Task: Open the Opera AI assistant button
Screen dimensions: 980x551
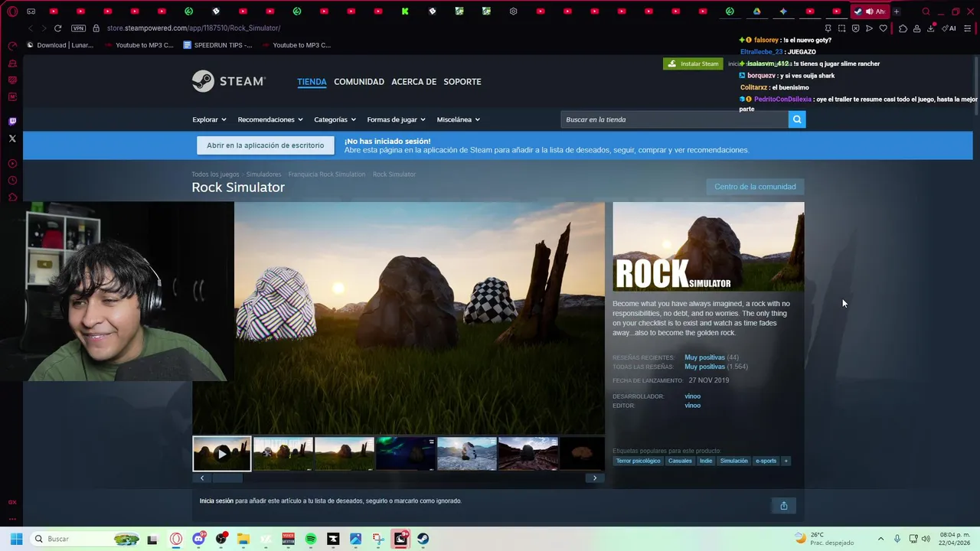Action: 949,28
